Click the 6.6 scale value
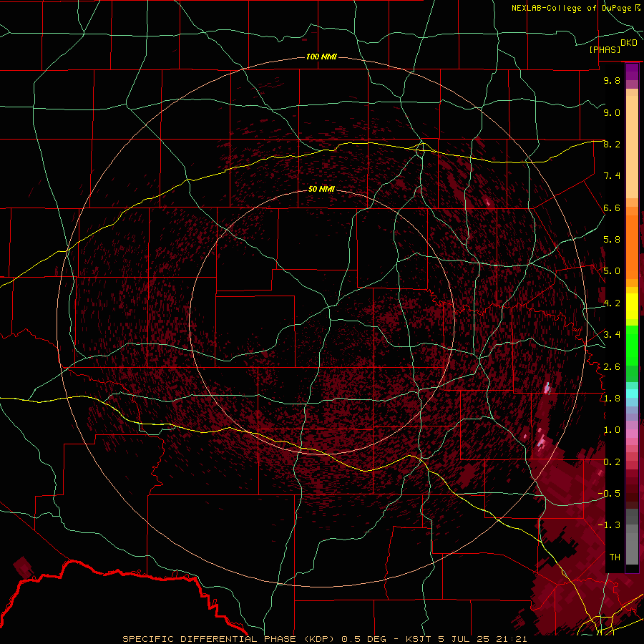Viewport: 644px width, 644px height. click(x=612, y=208)
